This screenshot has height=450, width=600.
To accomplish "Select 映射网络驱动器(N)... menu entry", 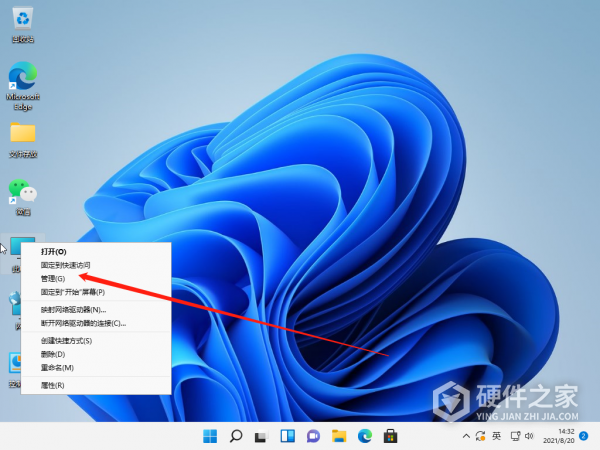I will [x=73, y=310].
